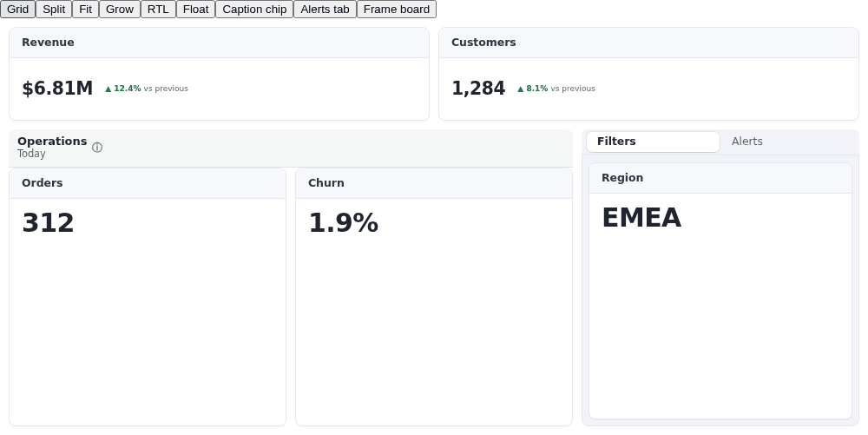The width and height of the screenshot is (868, 435).
Task: Click the 8.1% change indicator
Action: 533,89
